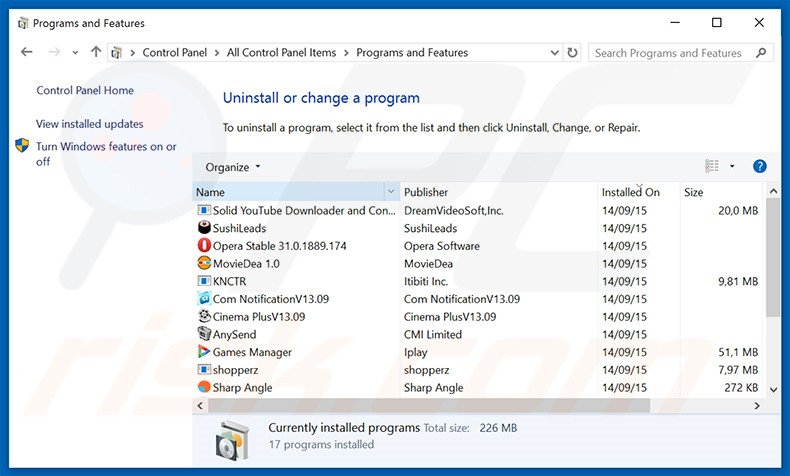
Task: Click the Games Manager icon
Action: pyautogui.click(x=204, y=352)
